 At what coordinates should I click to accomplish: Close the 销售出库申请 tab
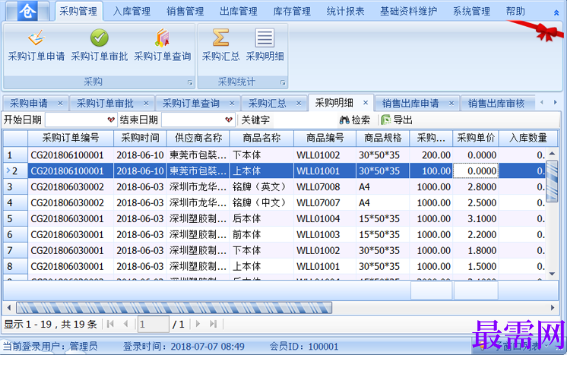(x=451, y=103)
